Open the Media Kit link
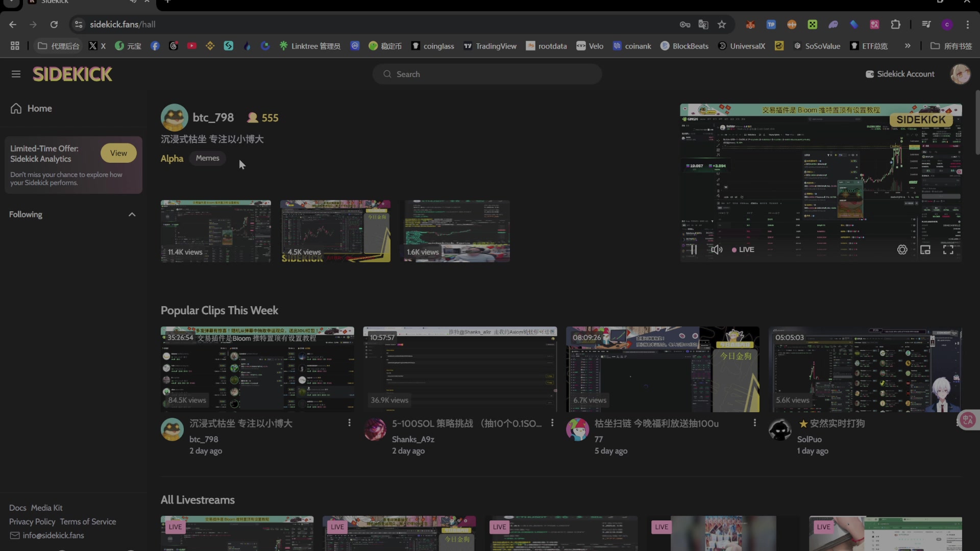980x551 pixels. tap(46, 508)
